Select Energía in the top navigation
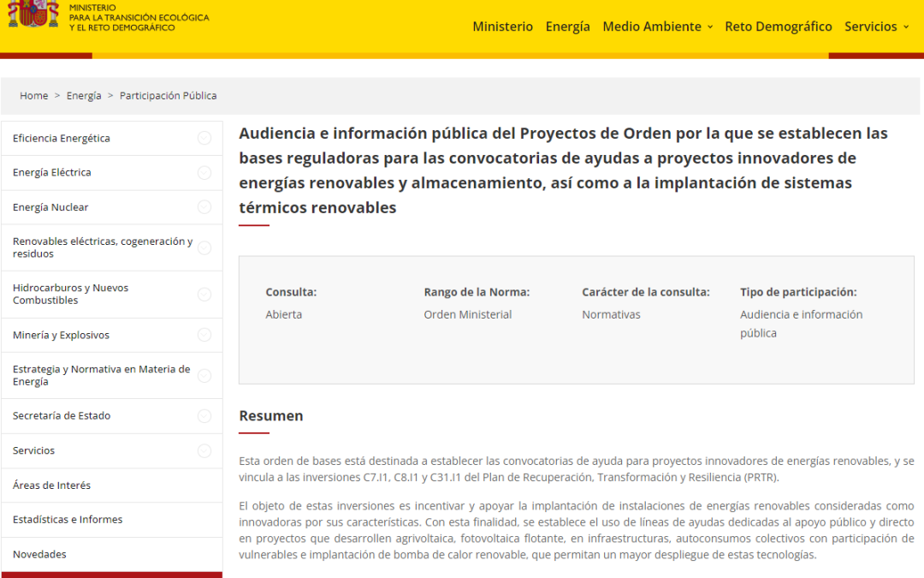924x578 pixels. pyautogui.click(x=567, y=27)
